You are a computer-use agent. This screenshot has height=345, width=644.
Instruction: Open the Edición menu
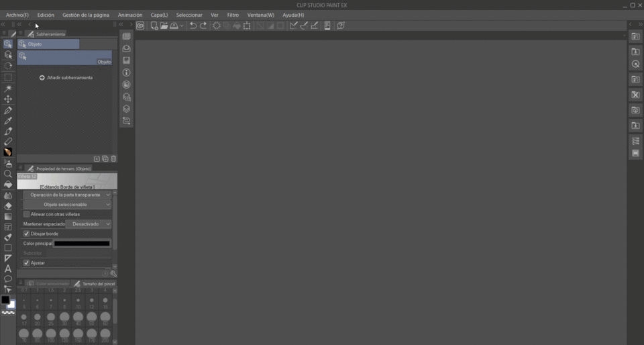click(x=46, y=15)
